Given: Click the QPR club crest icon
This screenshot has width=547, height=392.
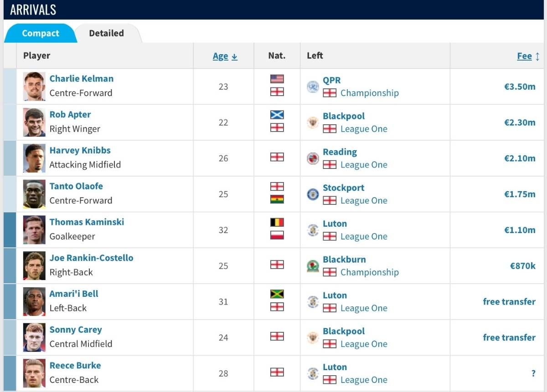Looking at the screenshot, I should (313, 87).
